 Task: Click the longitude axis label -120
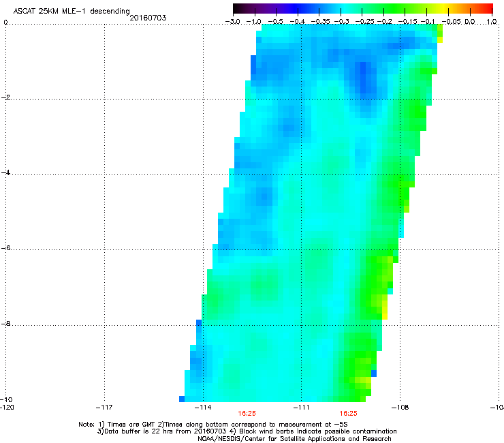pyautogui.click(x=7, y=408)
